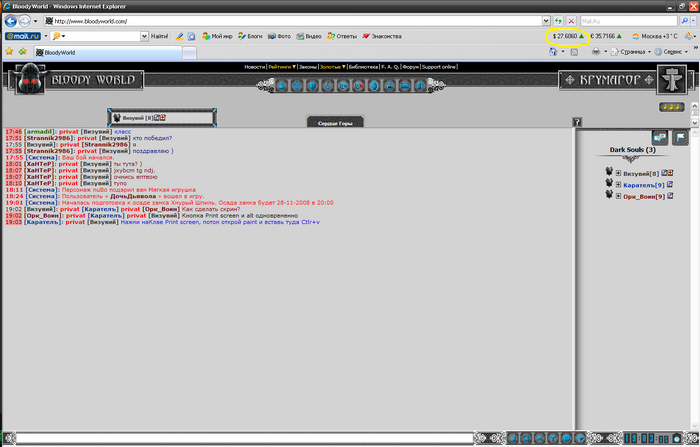This screenshot has width=700, height=447.
Task: Open the Новости menu item
Action: [255, 67]
